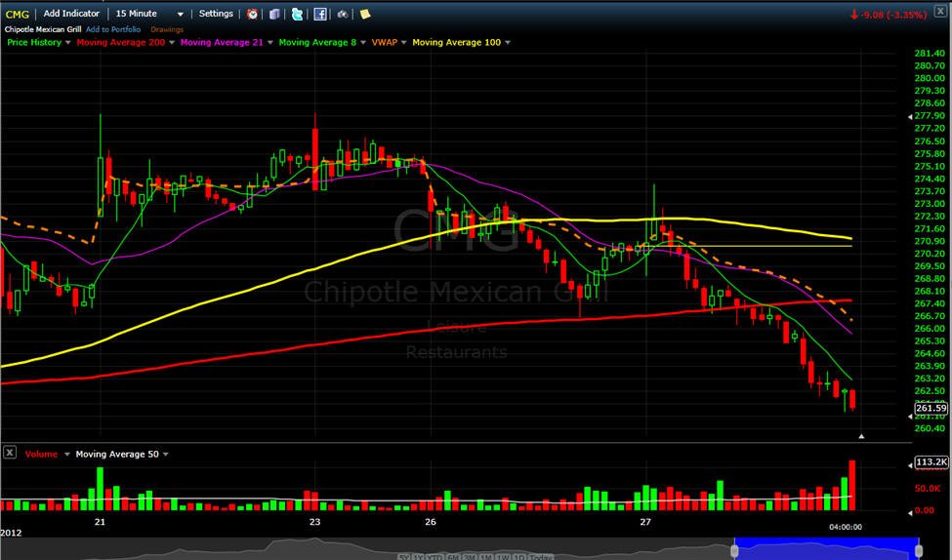This screenshot has width=952, height=560.
Task: Click the 267.40 price axis label
Action: pos(930,303)
